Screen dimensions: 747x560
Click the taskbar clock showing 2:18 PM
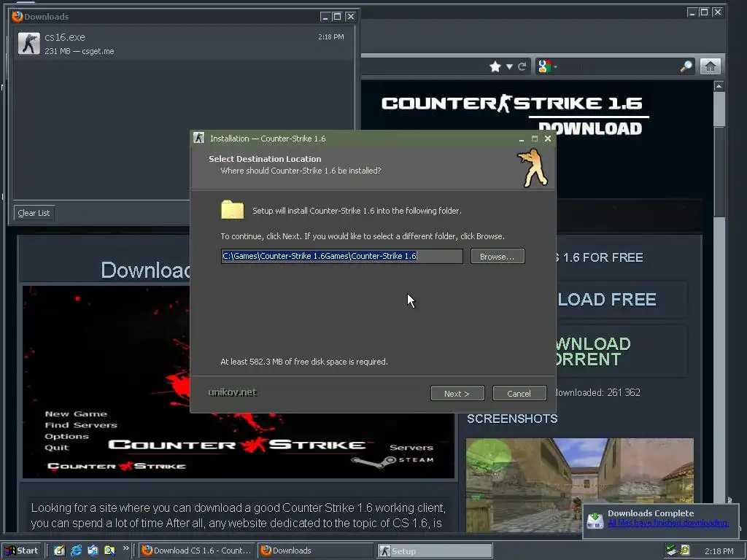tap(719, 551)
